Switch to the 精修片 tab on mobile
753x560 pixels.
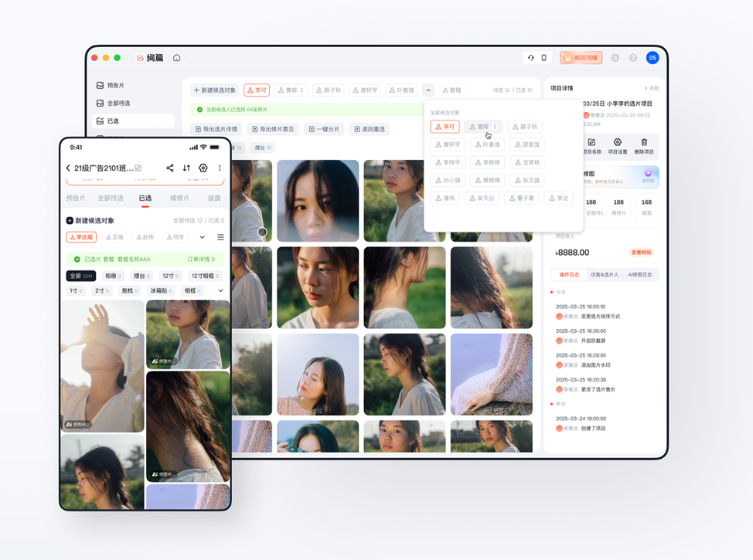[x=180, y=199]
